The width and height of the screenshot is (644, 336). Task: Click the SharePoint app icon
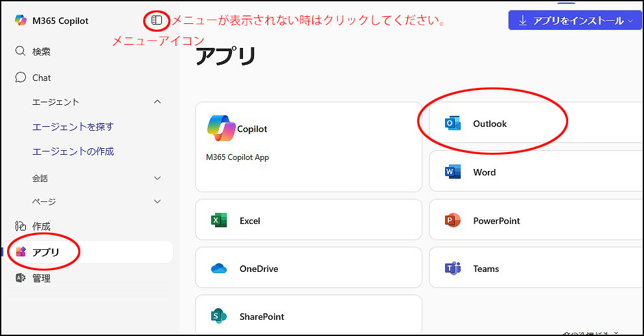219,317
